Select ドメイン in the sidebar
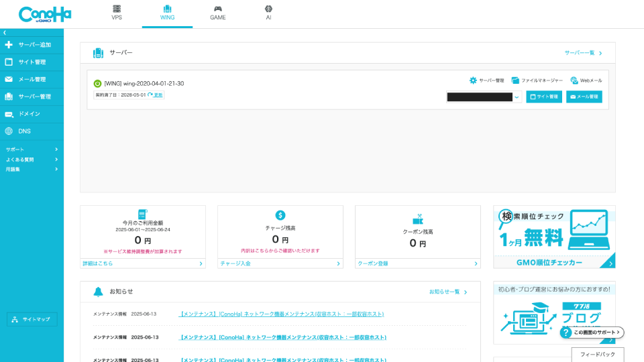This screenshot has height=362, width=644. coord(29,114)
